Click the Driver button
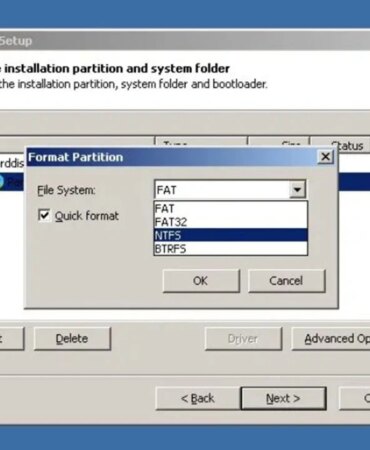370x450 pixels. click(x=243, y=339)
